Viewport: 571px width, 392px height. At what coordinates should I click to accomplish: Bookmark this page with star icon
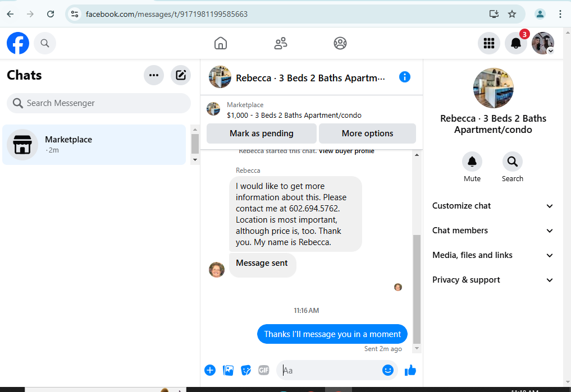tap(512, 14)
